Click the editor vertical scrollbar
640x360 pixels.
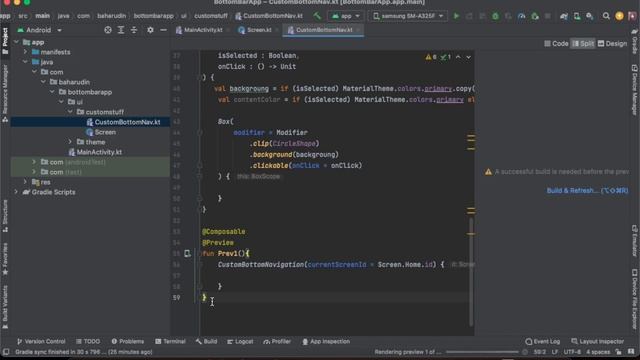471,271
